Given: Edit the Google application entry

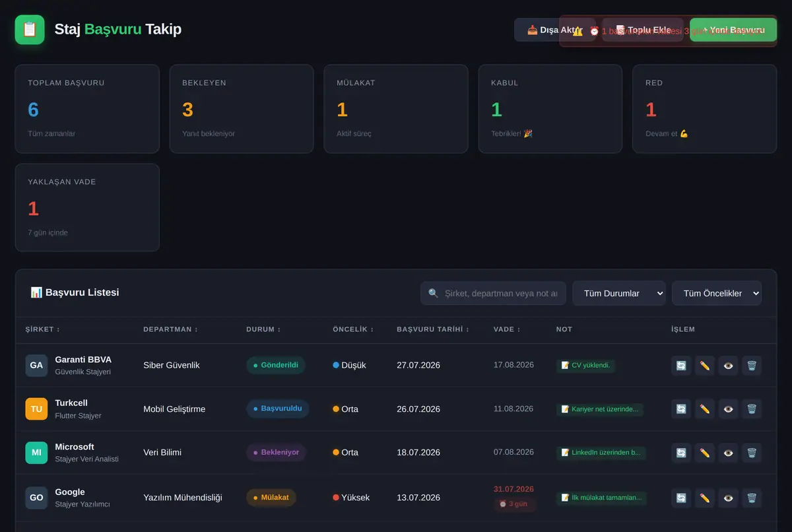Looking at the screenshot, I should [705, 498].
